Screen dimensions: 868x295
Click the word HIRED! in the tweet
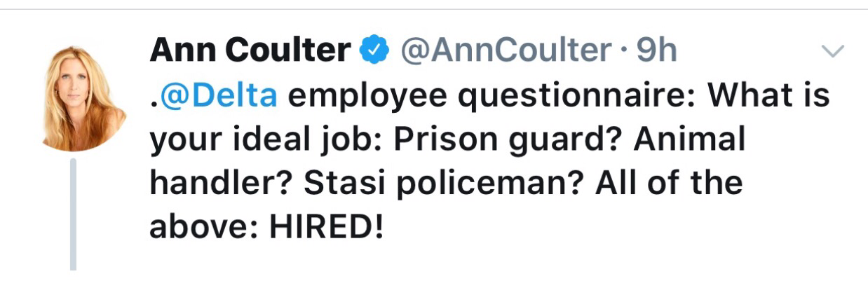coord(327,228)
